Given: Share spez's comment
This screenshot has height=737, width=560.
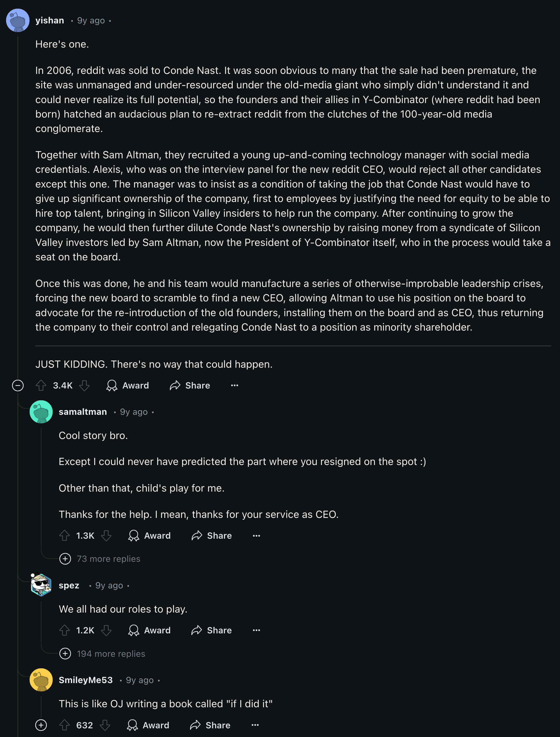Looking at the screenshot, I should [x=211, y=630].
